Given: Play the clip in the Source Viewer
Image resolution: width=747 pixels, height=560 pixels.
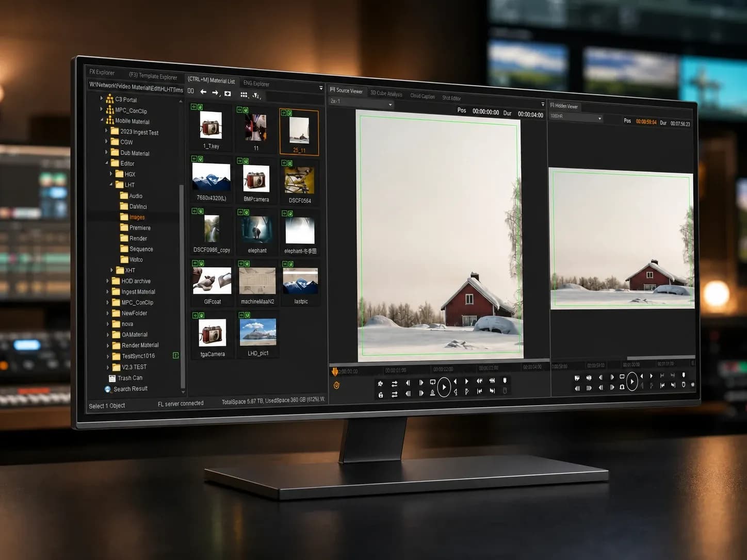Looking at the screenshot, I should coord(444,387).
